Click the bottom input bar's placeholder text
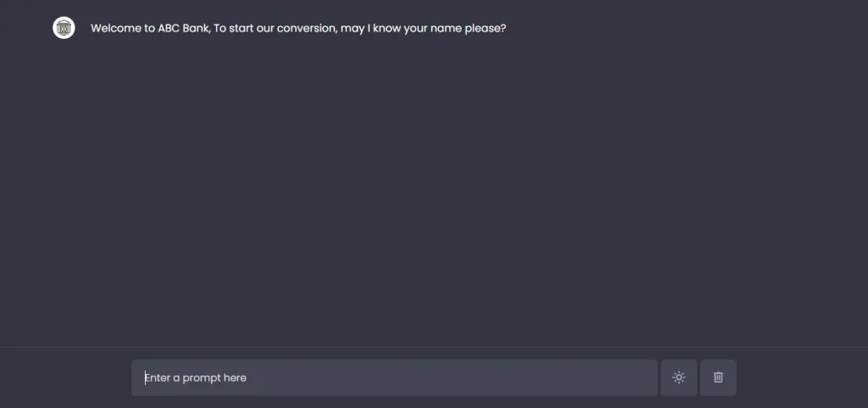 (x=196, y=377)
